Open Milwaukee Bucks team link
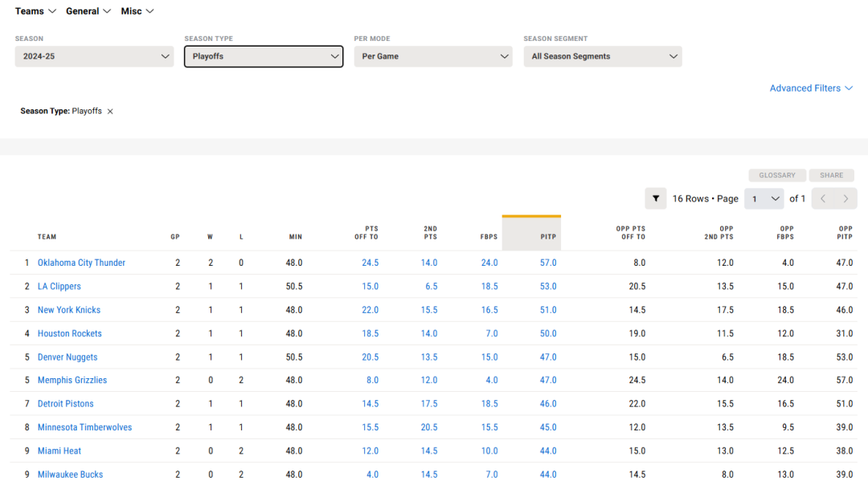Screen dimensions: 868x485 [70, 475]
